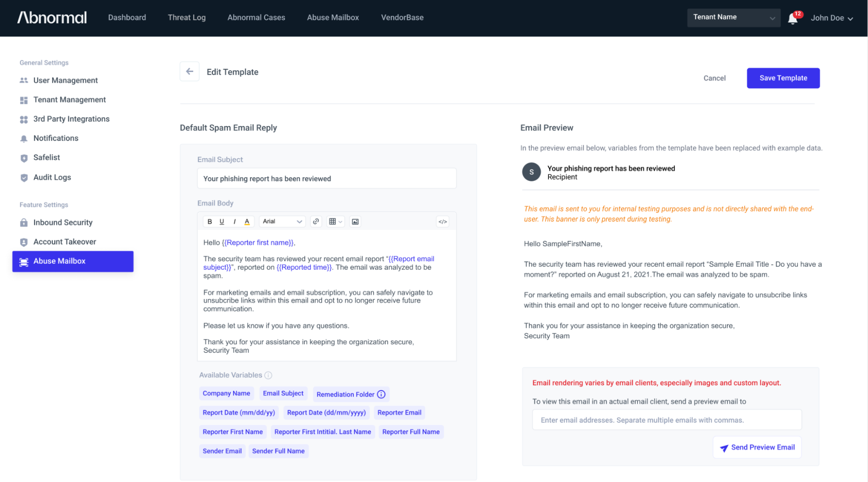Click the Account Takeover icon
The image size is (868, 482).
[x=24, y=242]
